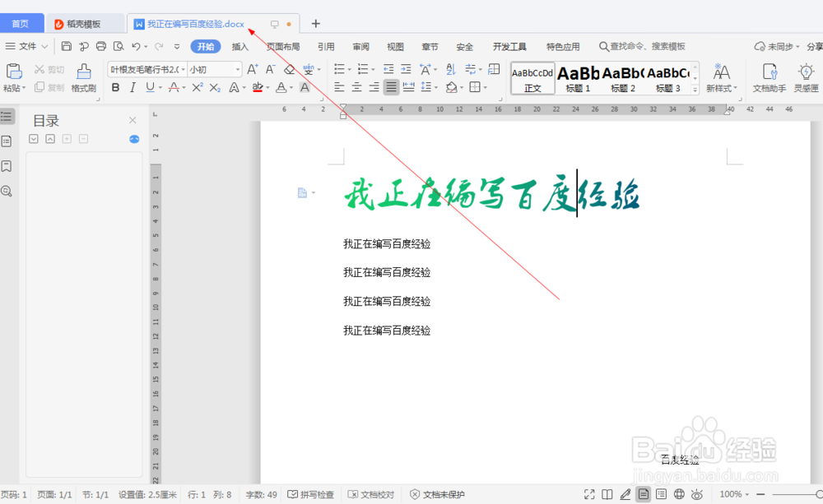Increase font size with A+ icon
Image resolution: width=823 pixels, height=504 pixels.
point(253,69)
